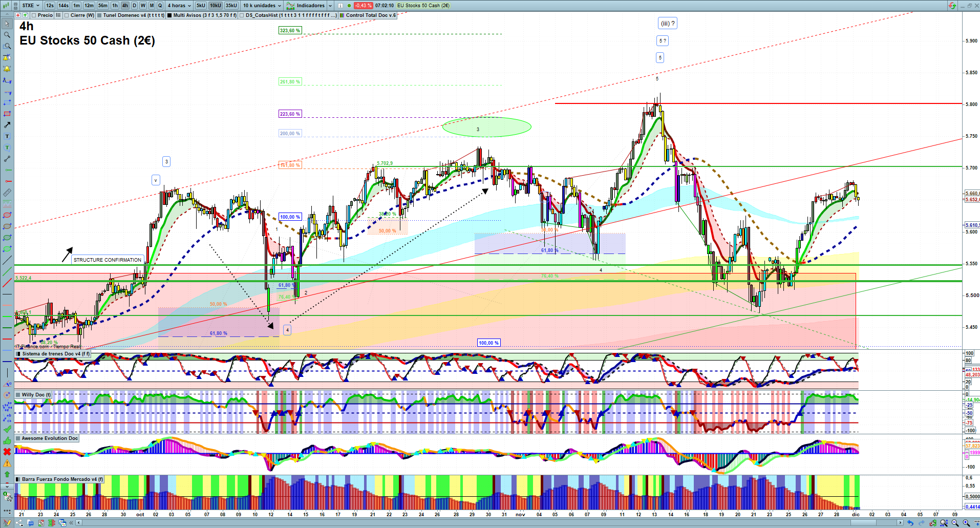Click the double left chevron near bottom scrollbar
The image size is (980, 528).
coord(72,523)
